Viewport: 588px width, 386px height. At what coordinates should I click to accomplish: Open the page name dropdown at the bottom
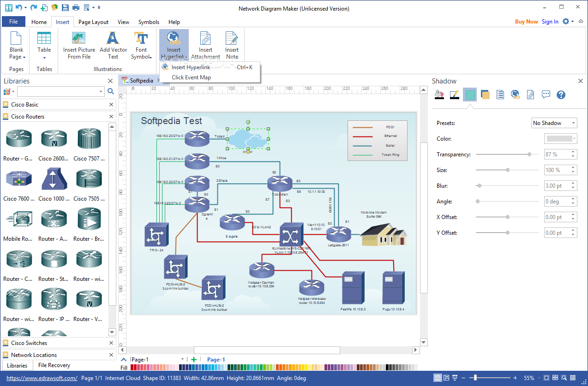[x=182, y=360]
